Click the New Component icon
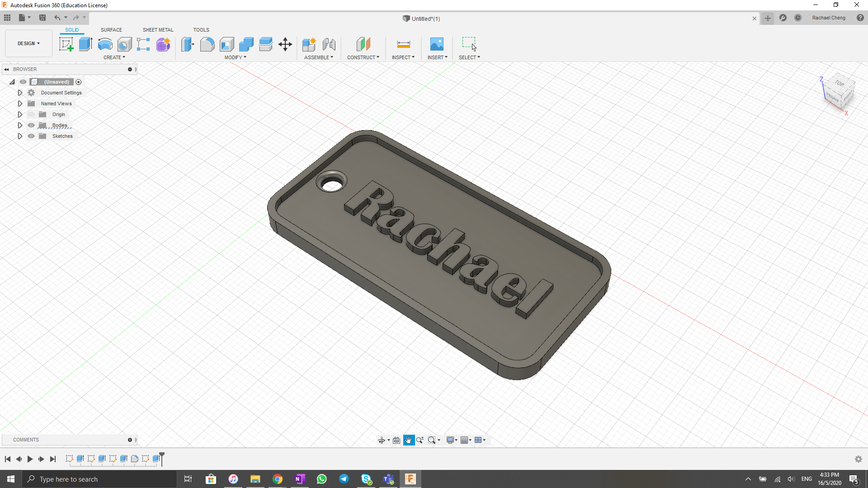868x488 pixels. point(309,44)
